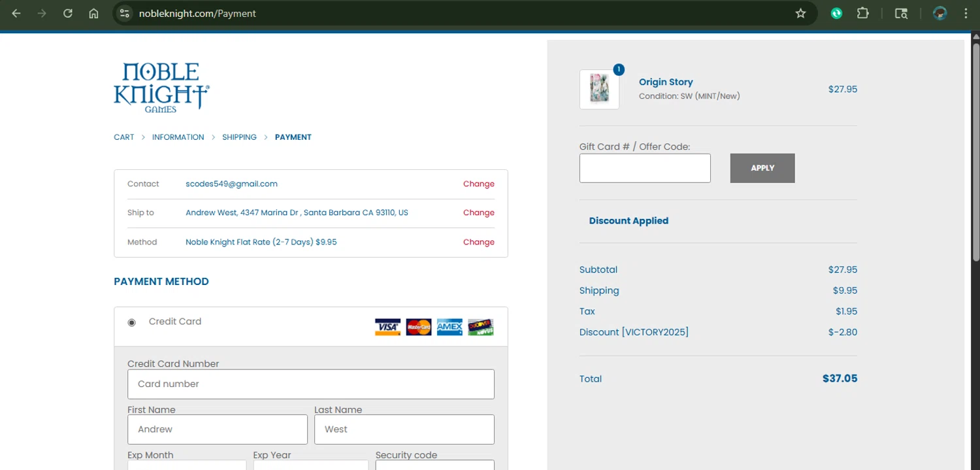Screen dimensions: 980x470
Task: Reload the page with the refresh icon
Action: [68, 13]
